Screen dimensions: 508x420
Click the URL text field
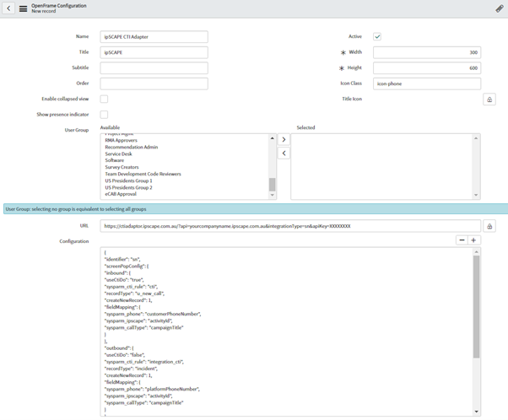tap(290, 226)
